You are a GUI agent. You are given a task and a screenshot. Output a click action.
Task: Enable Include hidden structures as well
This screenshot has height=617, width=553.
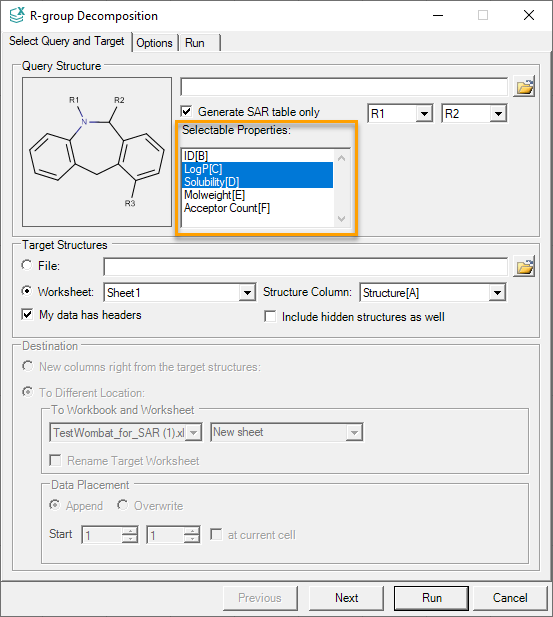(x=270, y=316)
